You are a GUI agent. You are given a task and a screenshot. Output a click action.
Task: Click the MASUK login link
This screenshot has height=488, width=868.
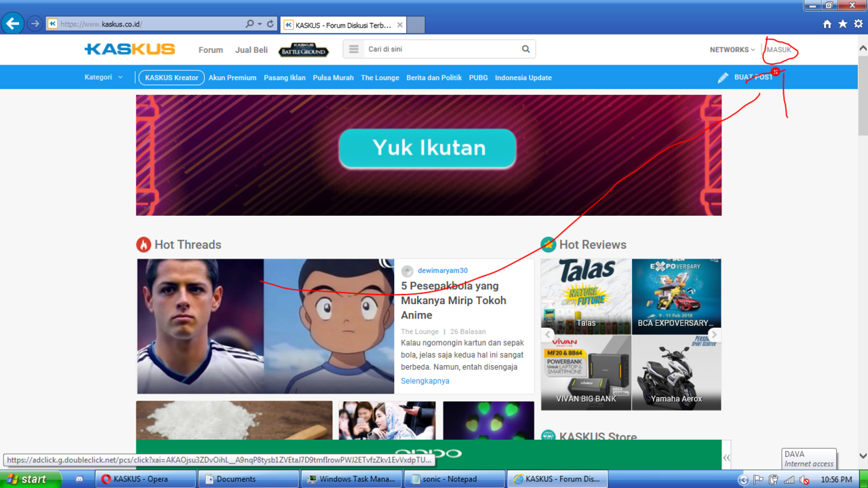(779, 50)
